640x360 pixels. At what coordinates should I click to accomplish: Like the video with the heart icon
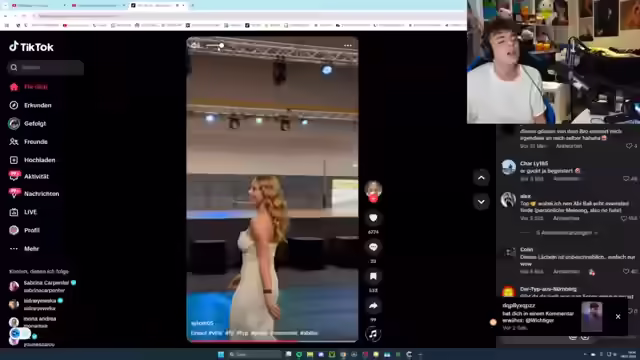click(x=373, y=218)
